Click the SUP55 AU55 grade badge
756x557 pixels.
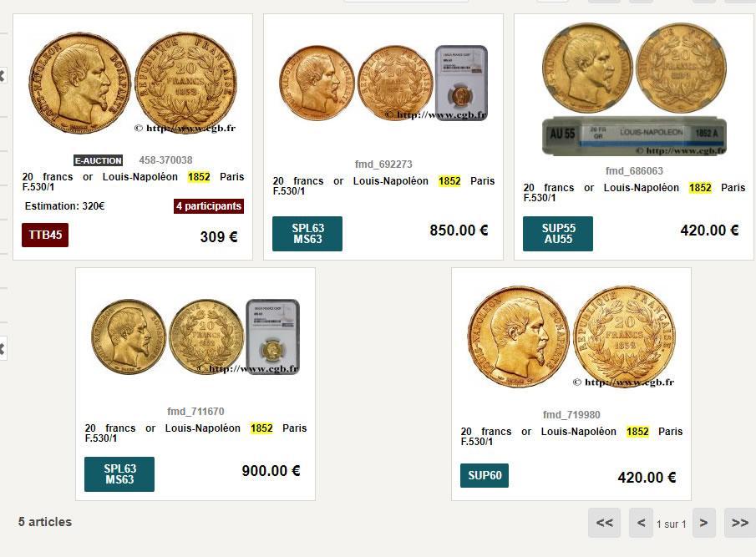click(x=558, y=234)
